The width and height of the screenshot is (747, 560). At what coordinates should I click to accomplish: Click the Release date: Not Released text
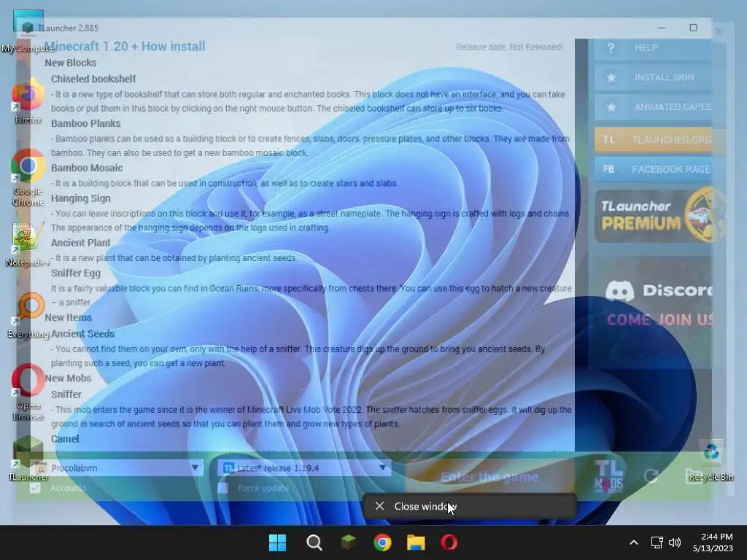pos(508,47)
